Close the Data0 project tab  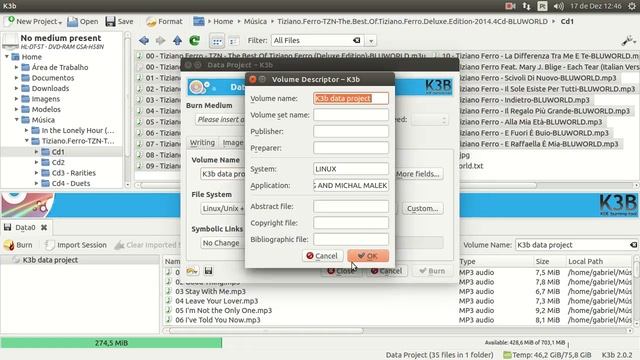[x=44, y=227]
